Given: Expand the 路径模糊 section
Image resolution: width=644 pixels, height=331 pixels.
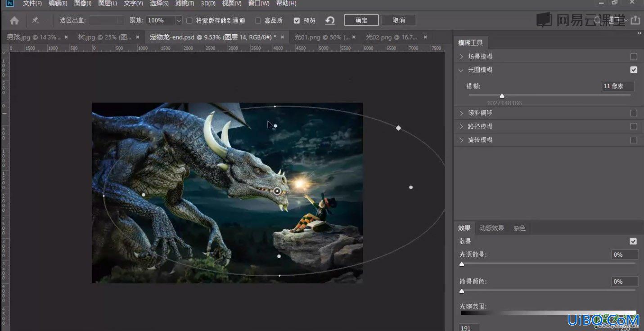Looking at the screenshot, I should (461, 126).
